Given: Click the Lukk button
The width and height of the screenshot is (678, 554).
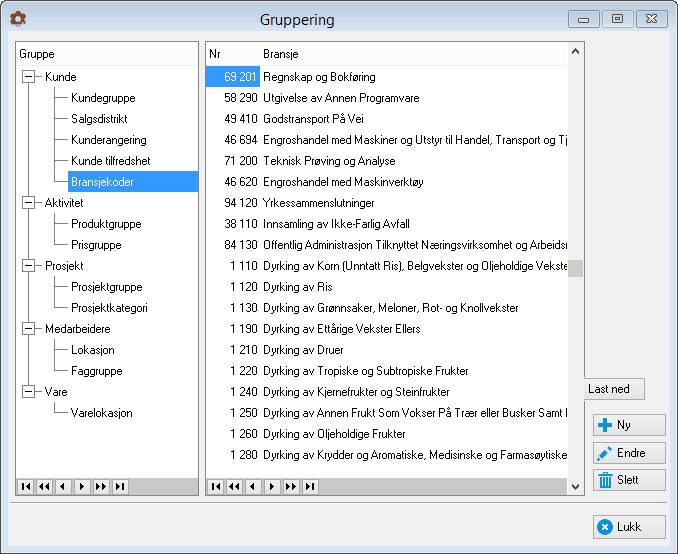Looking at the screenshot, I should pyautogui.click(x=629, y=527).
